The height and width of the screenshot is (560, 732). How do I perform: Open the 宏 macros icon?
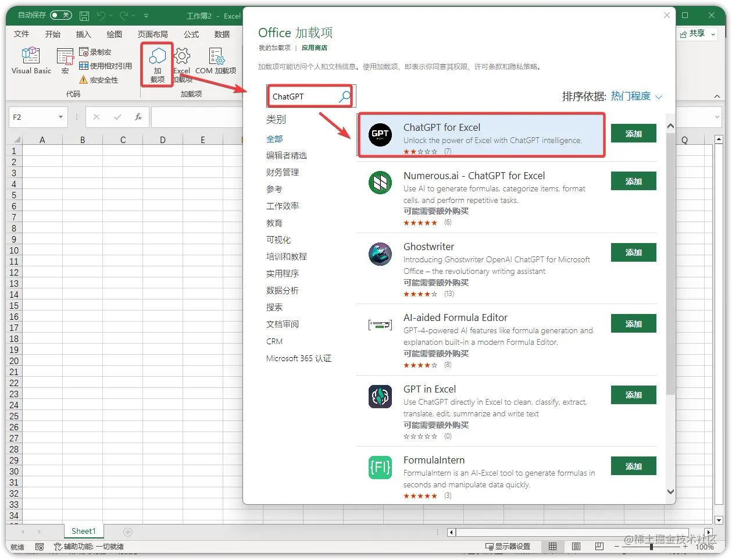point(65,56)
